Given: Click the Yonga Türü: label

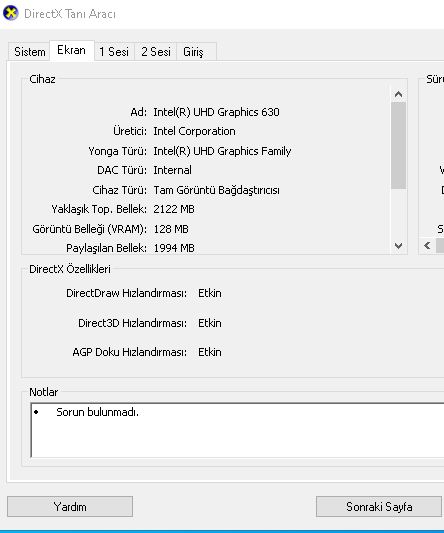Looking at the screenshot, I should click(118, 151).
